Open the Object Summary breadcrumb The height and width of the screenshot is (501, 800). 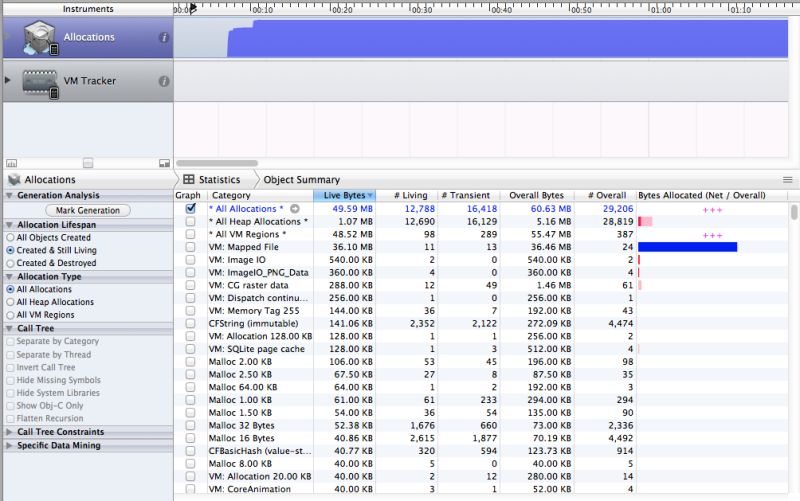302,180
